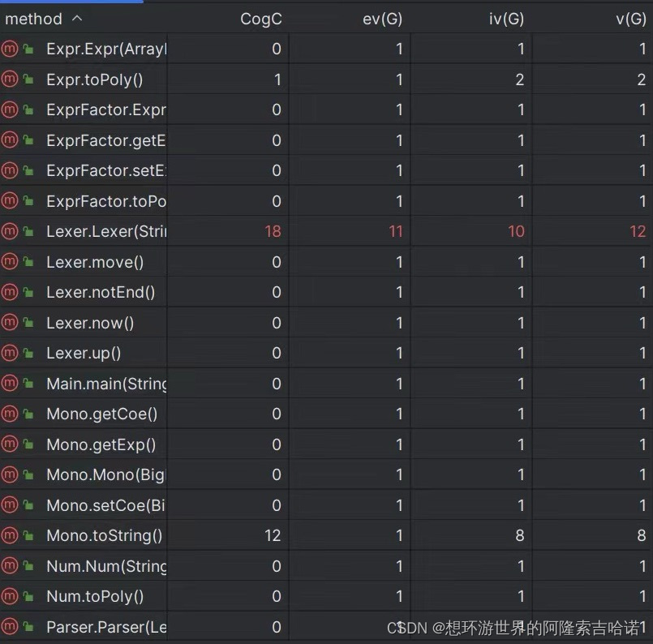The width and height of the screenshot is (653, 644).
Task: Click the Num.Num(String method name
Action: pyautogui.click(x=106, y=566)
